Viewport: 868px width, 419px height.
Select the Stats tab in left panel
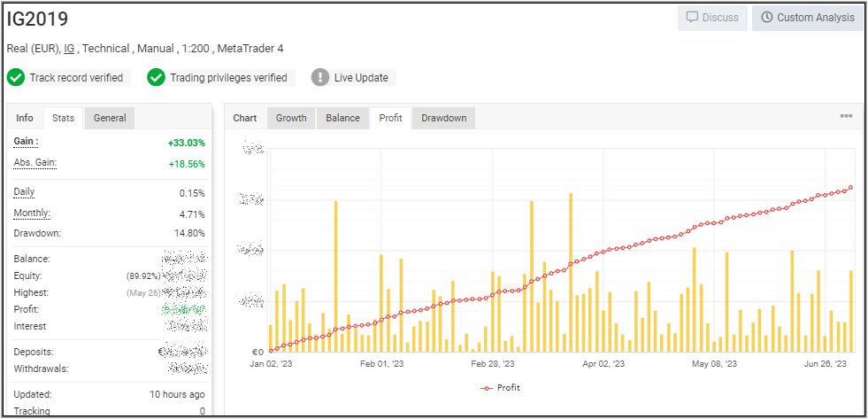pyautogui.click(x=63, y=118)
